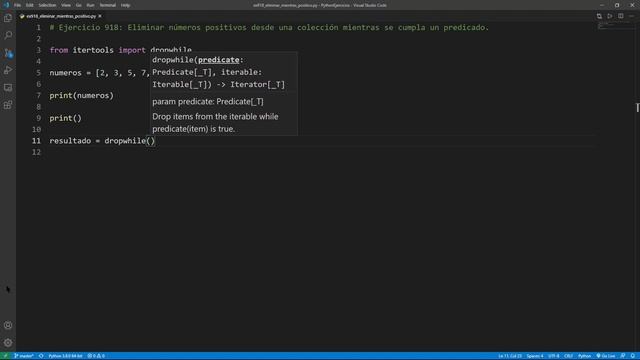Open the View menu

(66, 5)
